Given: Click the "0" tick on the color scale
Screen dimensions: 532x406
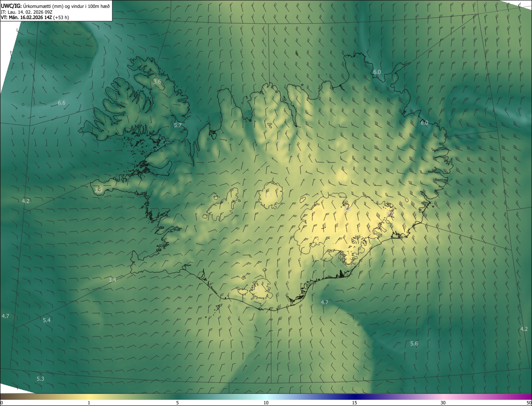Looking at the screenshot, I should tap(2, 403).
